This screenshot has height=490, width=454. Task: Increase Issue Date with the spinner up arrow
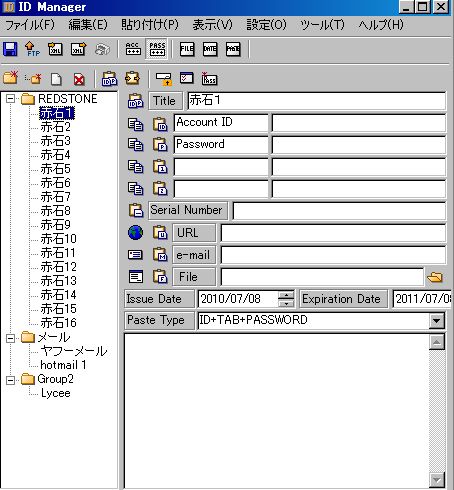[286, 295]
